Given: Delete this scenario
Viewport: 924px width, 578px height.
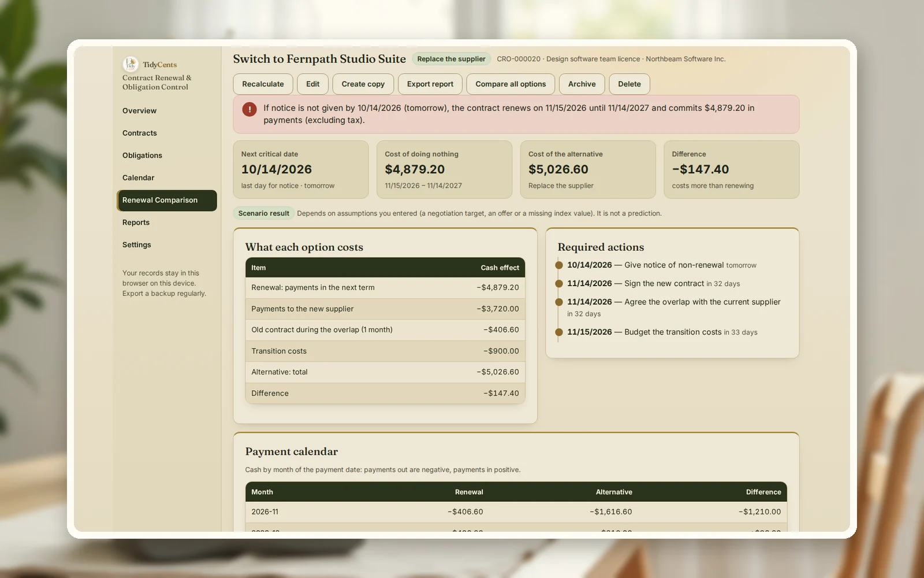Looking at the screenshot, I should click(629, 84).
